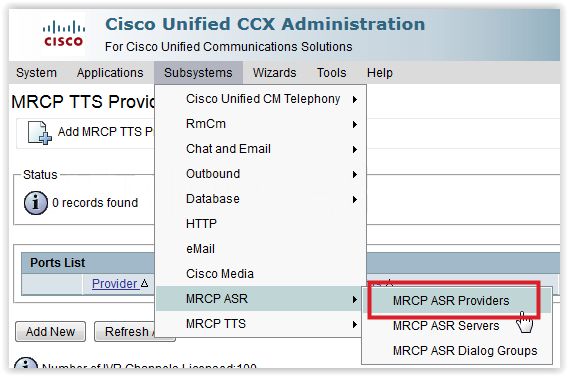Expand the Cisco Unified CM Telephony submenu
Viewport: 568px width, 376px height.
[x=261, y=99]
